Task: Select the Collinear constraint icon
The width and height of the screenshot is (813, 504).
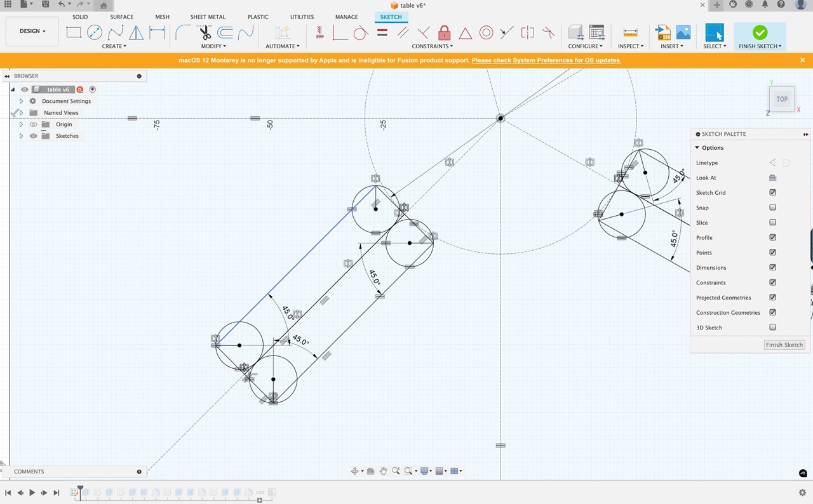Action: click(x=506, y=32)
